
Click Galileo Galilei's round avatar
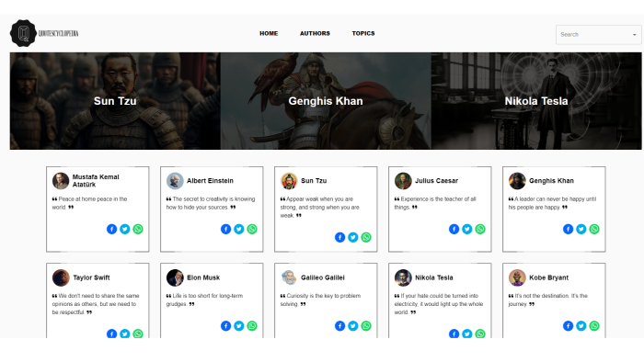(x=289, y=277)
